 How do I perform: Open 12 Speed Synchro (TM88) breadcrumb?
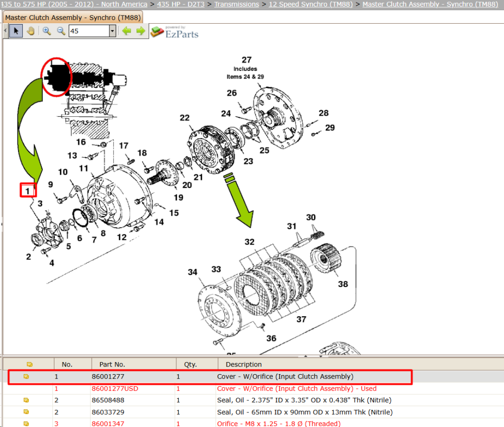pos(311,4)
